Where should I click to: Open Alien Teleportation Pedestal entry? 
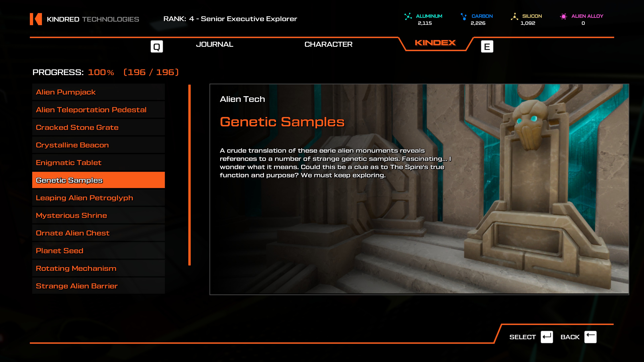[98, 110]
